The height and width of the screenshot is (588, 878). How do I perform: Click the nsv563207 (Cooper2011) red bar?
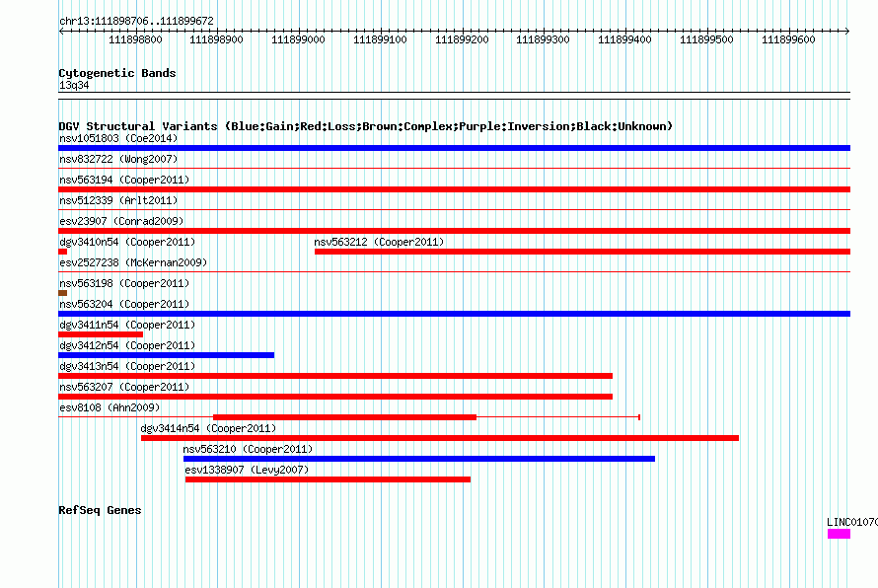click(335, 397)
